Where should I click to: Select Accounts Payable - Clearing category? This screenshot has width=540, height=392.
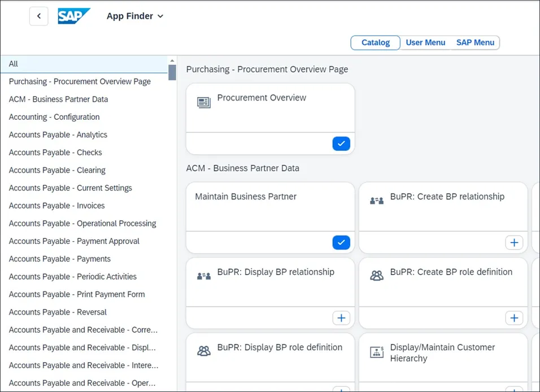84,171
